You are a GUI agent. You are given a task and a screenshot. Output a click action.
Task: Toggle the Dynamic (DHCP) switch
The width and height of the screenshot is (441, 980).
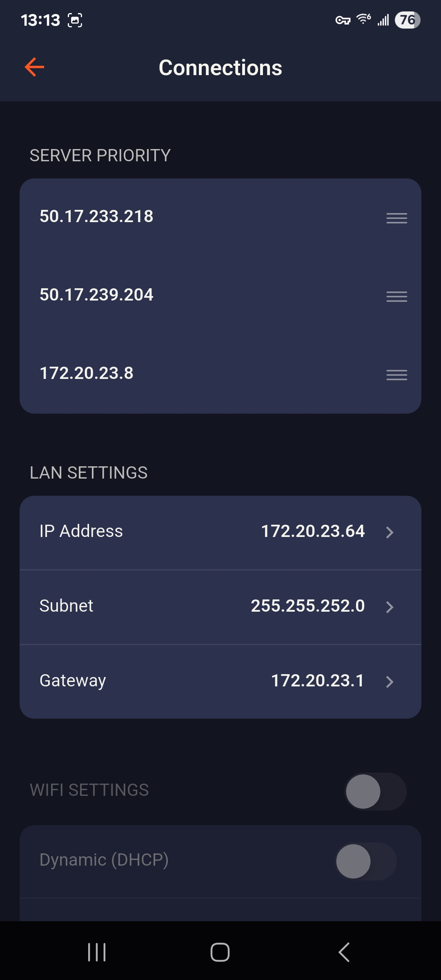coord(365,861)
